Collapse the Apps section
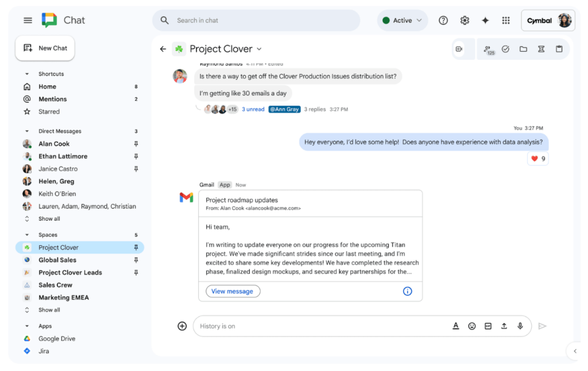This screenshot has height=371, width=588. [x=27, y=326]
